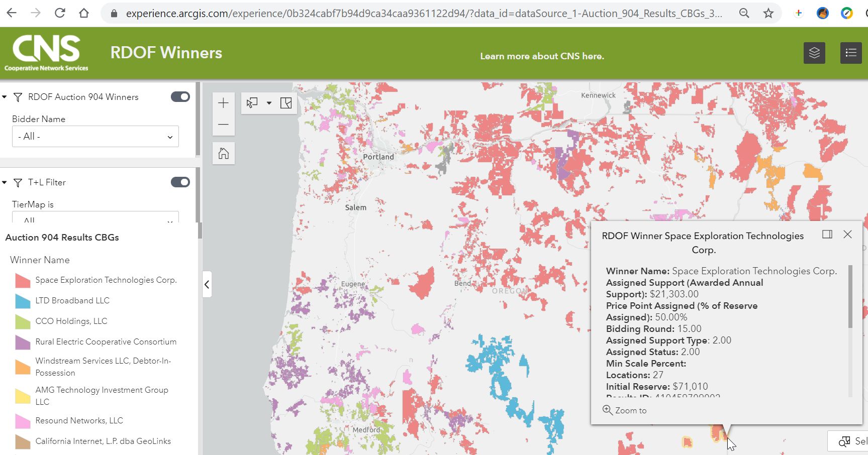
Task: Return map to home extent
Action: 224,153
